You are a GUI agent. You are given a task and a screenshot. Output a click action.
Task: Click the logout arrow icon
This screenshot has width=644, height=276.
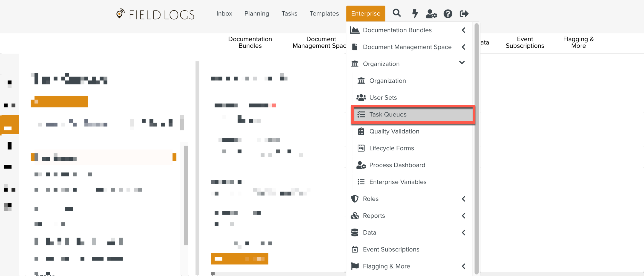coord(464,14)
